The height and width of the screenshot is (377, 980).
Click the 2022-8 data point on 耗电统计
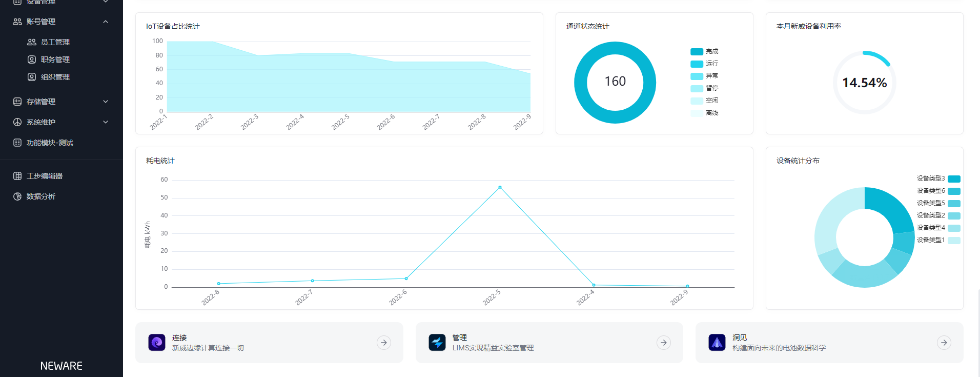click(x=219, y=284)
